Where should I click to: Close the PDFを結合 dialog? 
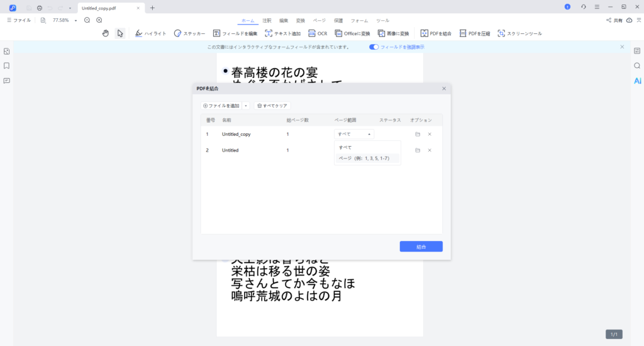(x=444, y=88)
